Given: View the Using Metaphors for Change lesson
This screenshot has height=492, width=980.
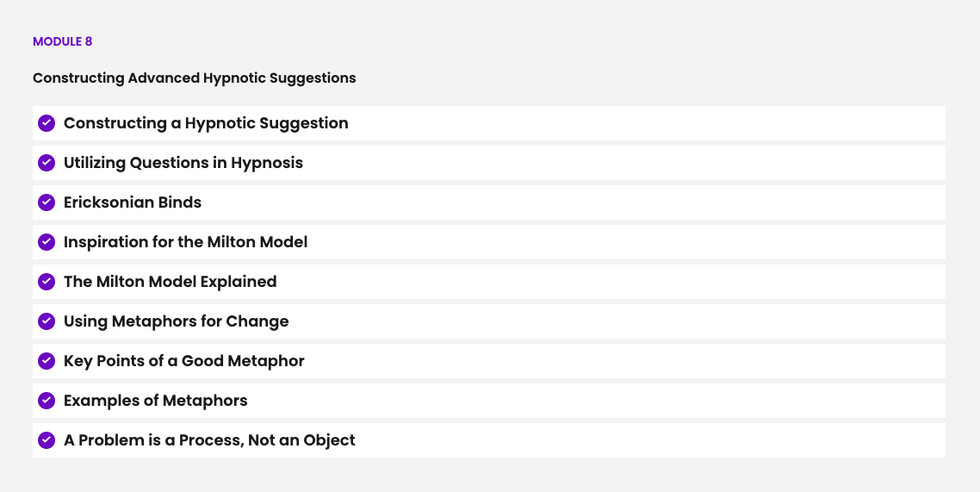Looking at the screenshot, I should click(176, 321).
